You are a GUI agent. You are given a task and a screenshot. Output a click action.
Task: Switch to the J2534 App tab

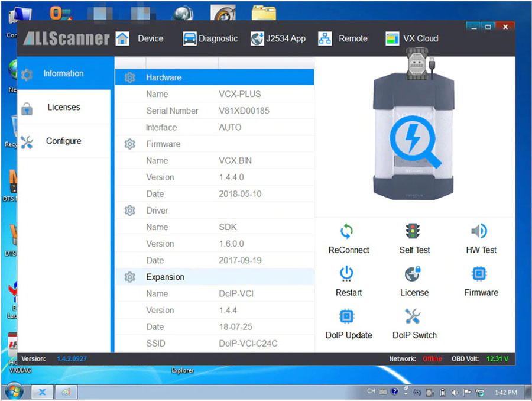[x=286, y=38]
